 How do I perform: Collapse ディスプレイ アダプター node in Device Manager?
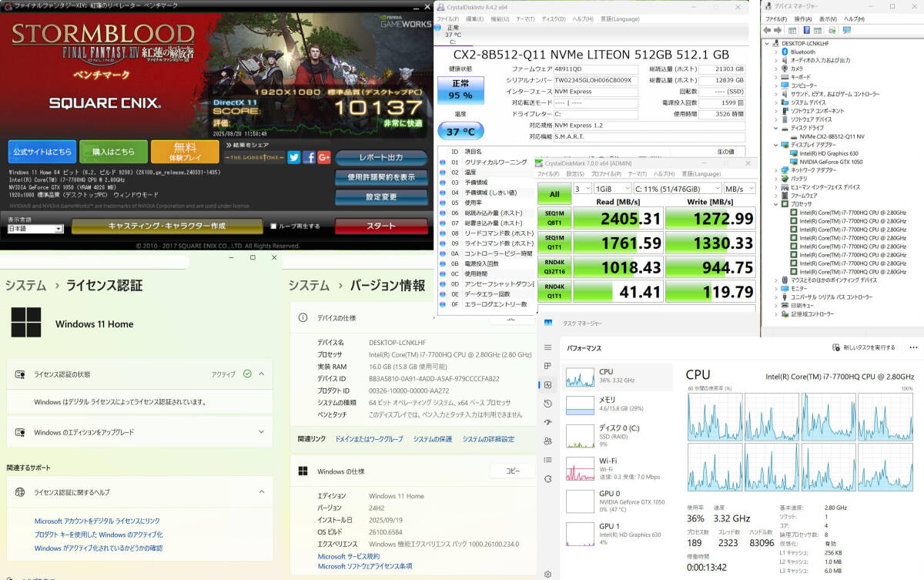pos(776,145)
